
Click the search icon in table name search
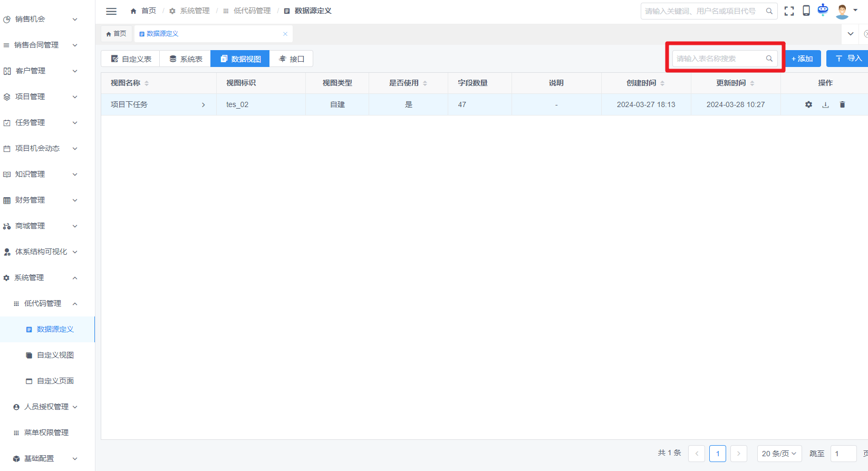click(769, 59)
